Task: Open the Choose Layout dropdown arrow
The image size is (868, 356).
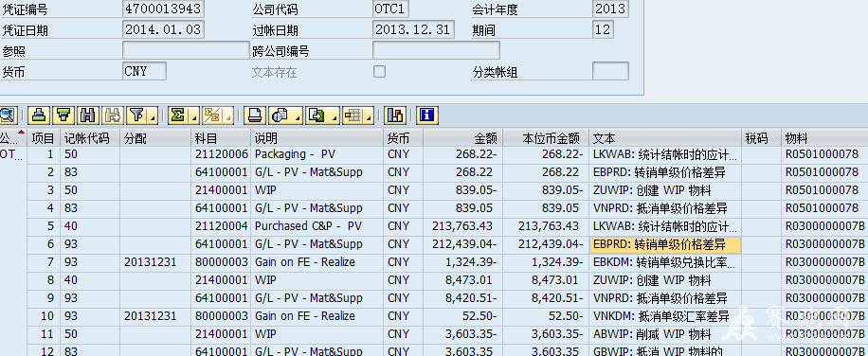Action: (x=369, y=116)
